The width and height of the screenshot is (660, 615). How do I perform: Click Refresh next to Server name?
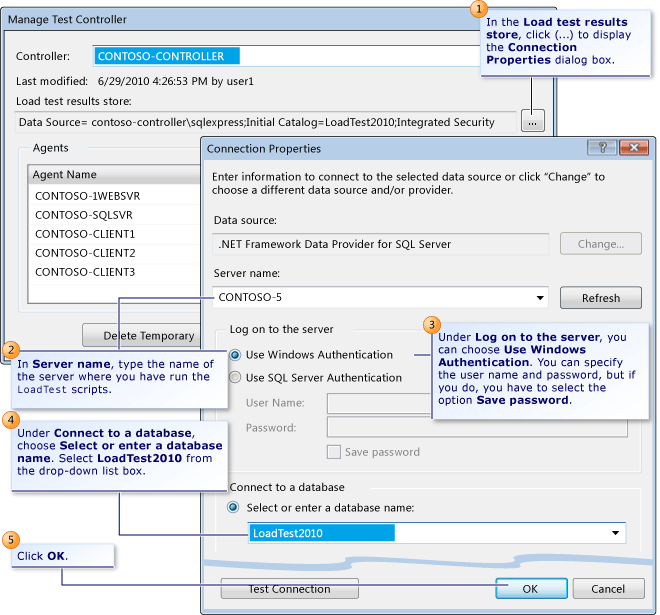601,298
